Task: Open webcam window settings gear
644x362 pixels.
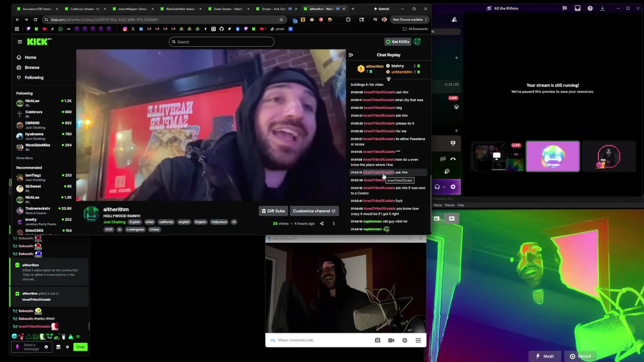Action: click(x=405, y=340)
